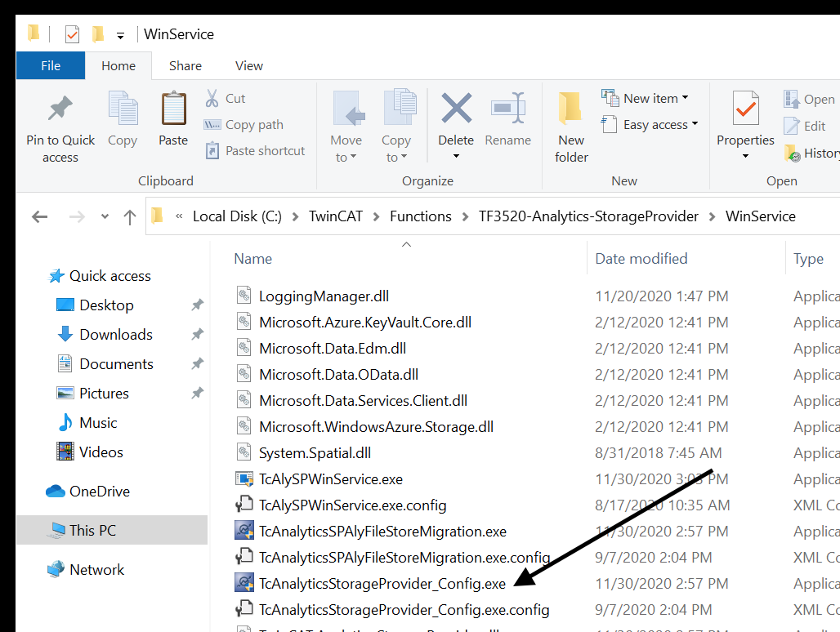Image resolution: width=840 pixels, height=632 pixels.
Task: Click the History button
Action: coord(811,153)
